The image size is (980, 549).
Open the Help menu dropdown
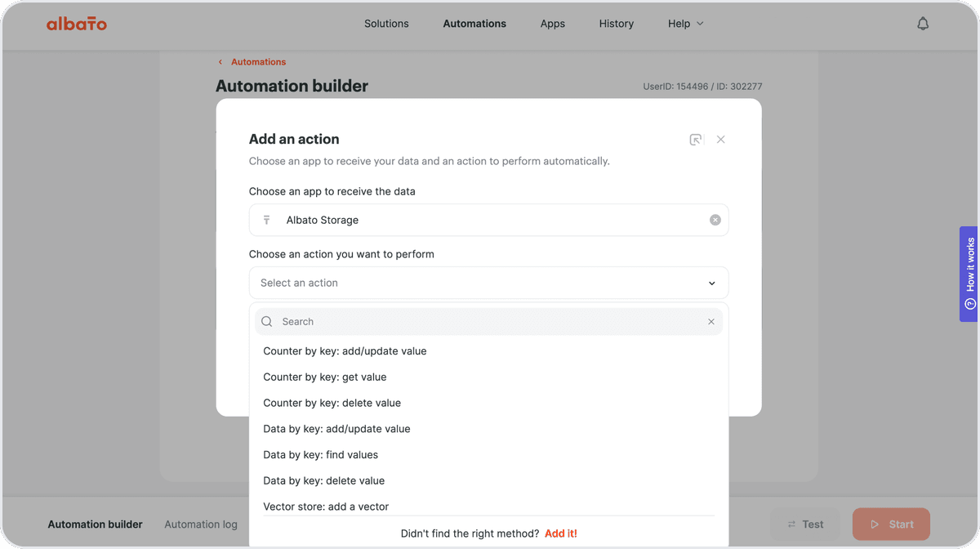pos(686,24)
